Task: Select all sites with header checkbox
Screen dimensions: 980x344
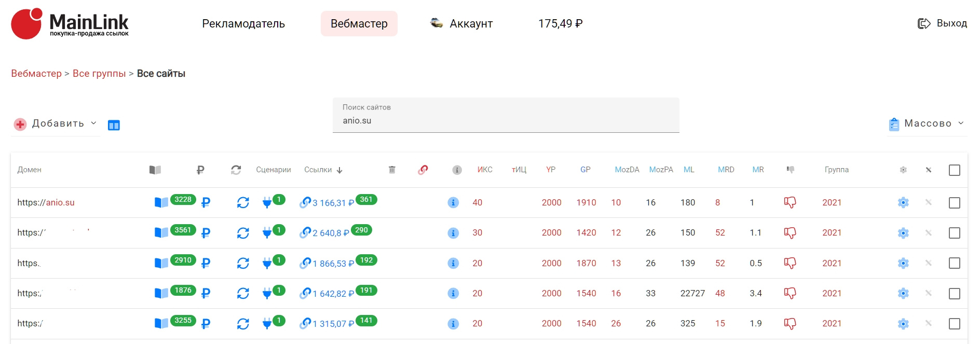Action: 954,170
